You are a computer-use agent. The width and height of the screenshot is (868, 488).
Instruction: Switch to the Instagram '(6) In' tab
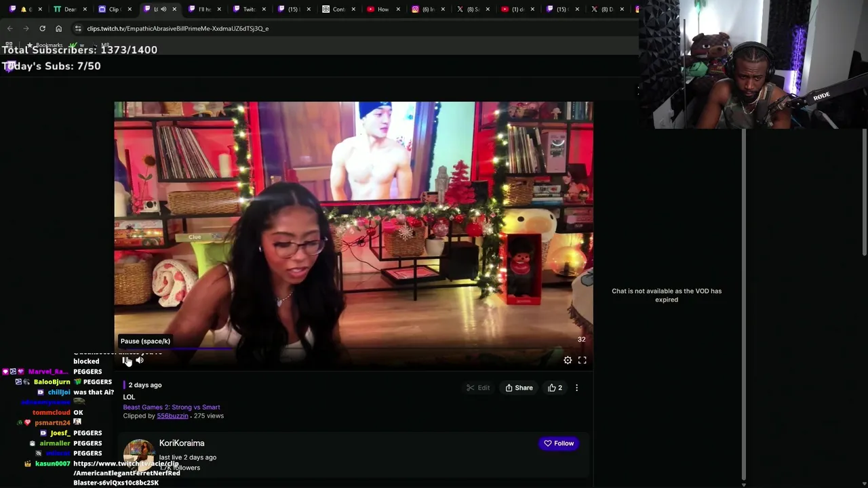[x=427, y=9]
